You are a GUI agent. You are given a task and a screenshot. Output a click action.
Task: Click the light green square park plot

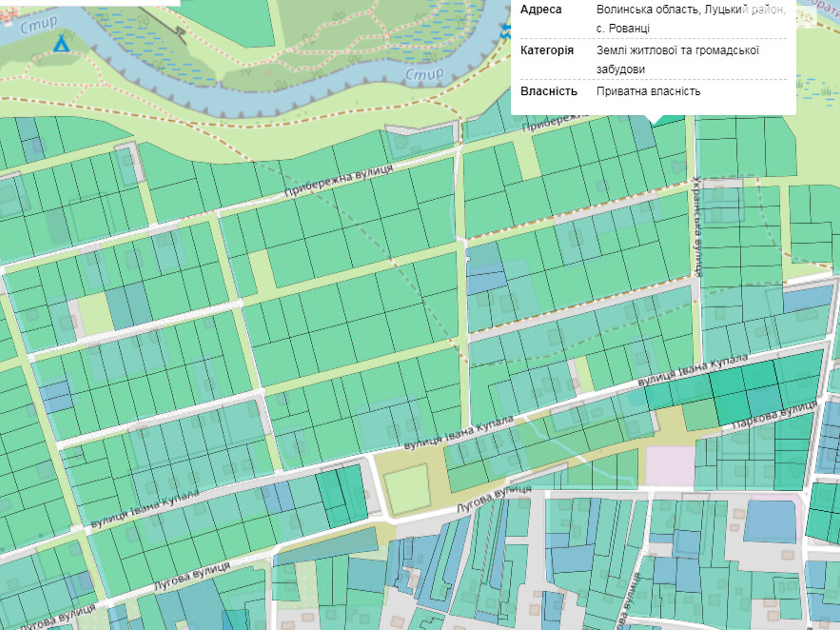click(x=407, y=488)
